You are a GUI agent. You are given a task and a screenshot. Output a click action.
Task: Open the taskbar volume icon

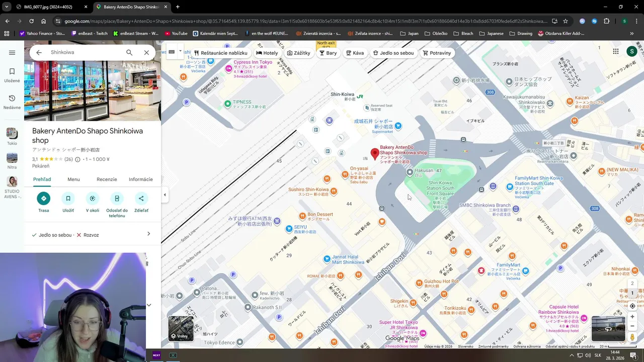(588, 355)
